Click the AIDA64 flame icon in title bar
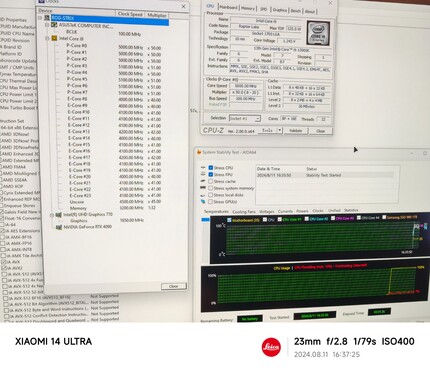The width and height of the screenshot is (430, 372). click(x=199, y=152)
